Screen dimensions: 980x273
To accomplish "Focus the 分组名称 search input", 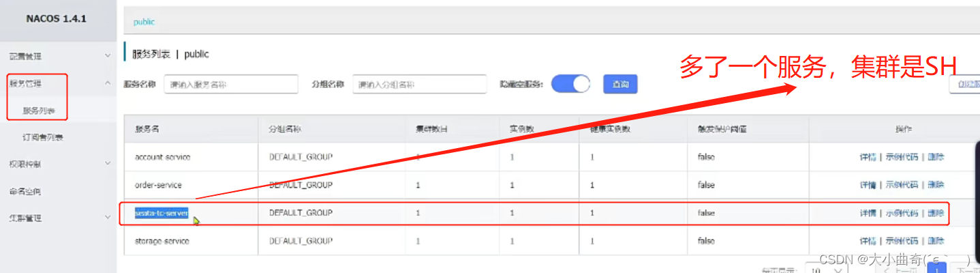I will [419, 84].
